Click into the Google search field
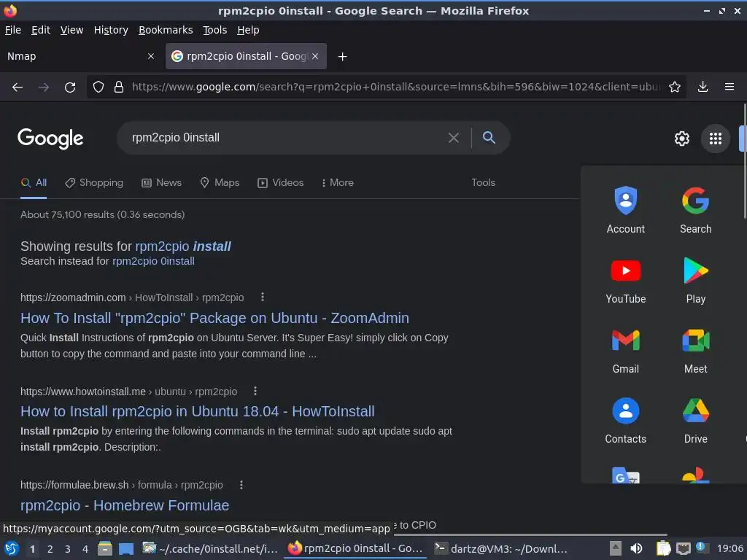This screenshot has width=747, height=560. tap(286, 138)
